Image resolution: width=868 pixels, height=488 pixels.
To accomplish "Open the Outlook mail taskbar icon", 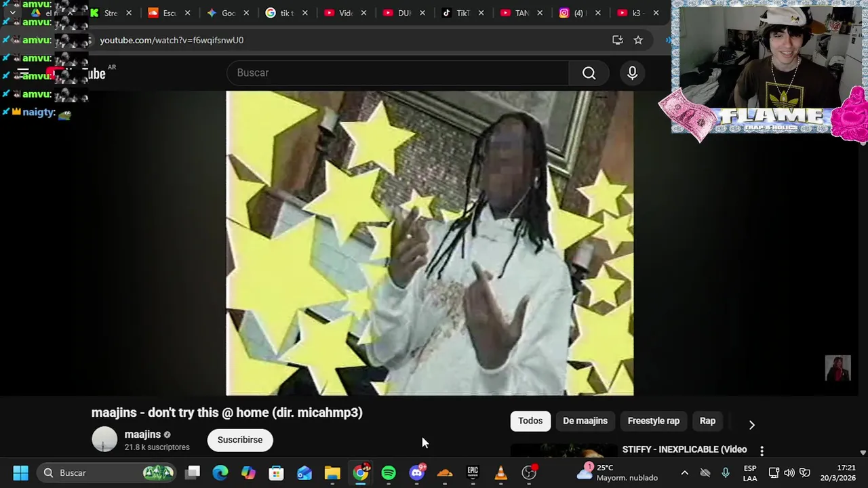I will point(304,472).
